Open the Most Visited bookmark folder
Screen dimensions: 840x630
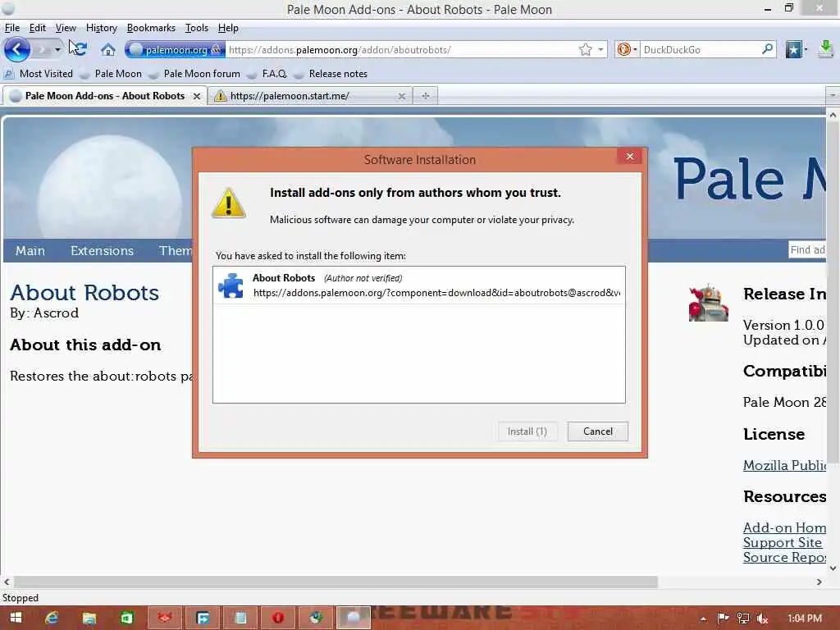point(39,73)
